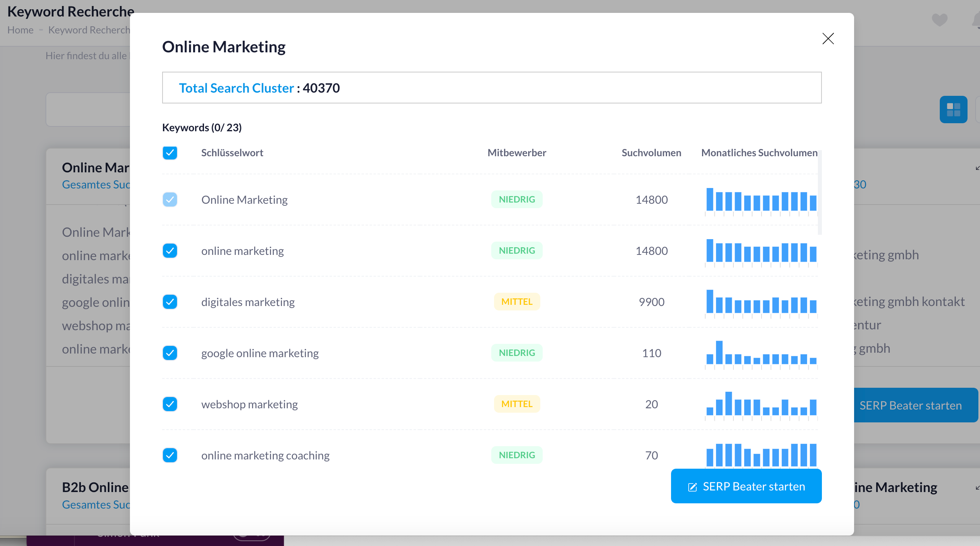Click the Monatliches Suchvolumen column header
The height and width of the screenshot is (546, 980).
coord(759,153)
